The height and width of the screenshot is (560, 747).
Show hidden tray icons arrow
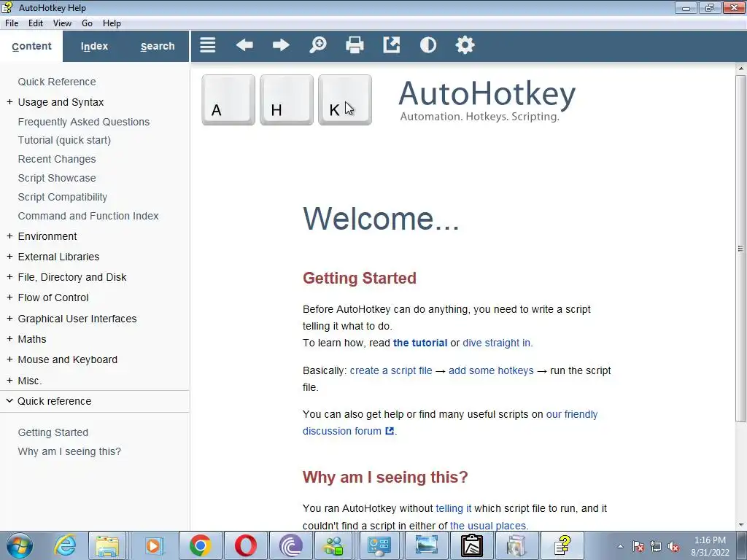(x=620, y=547)
